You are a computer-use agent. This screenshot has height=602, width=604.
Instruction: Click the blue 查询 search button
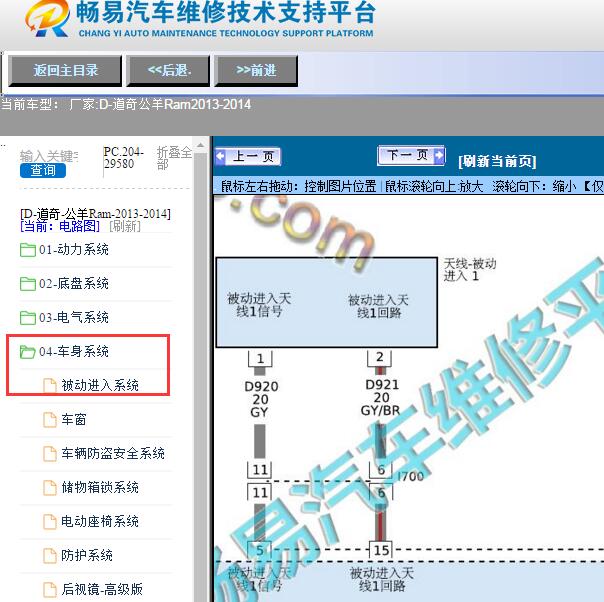click(x=43, y=170)
